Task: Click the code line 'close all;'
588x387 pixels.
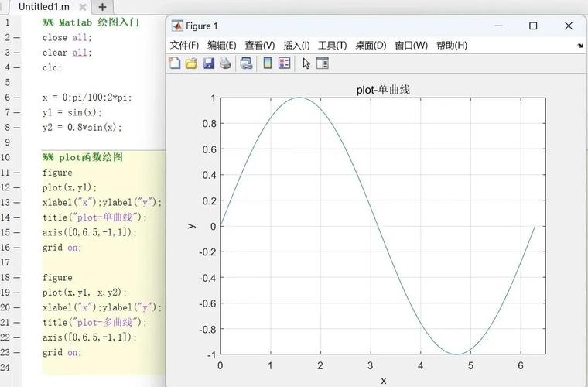Action: click(67, 37)
